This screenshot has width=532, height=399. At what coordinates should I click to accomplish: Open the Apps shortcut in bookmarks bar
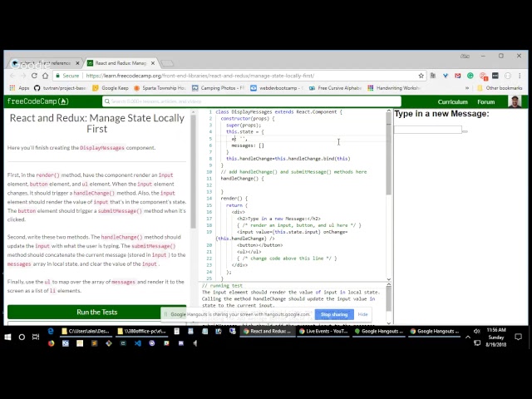point(19,88)
